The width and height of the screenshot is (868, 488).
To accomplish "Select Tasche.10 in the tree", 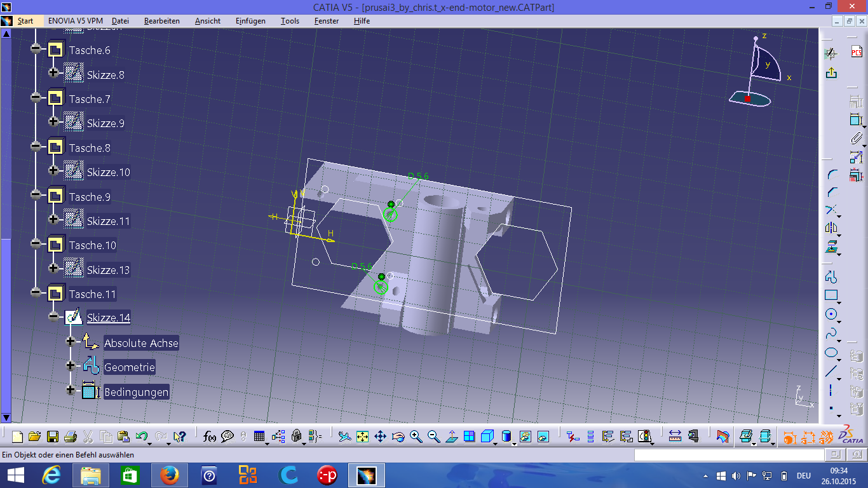I will tap(93, 245).
